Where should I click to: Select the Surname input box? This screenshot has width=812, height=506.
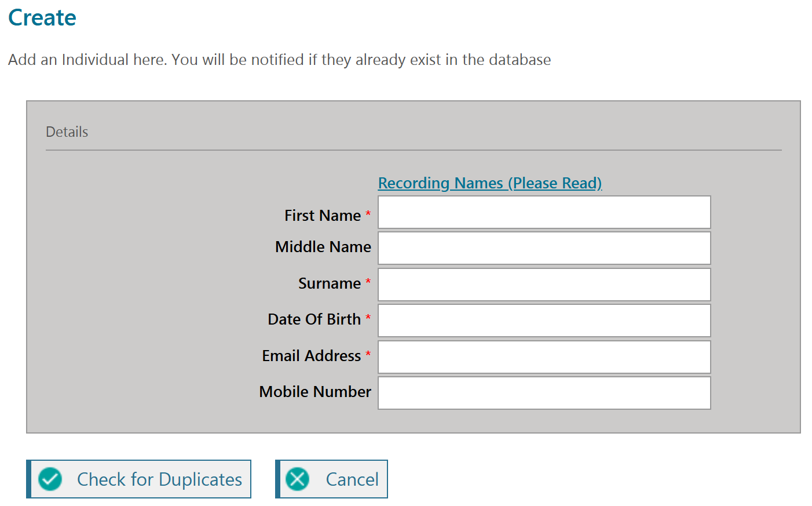pos(544,285)
